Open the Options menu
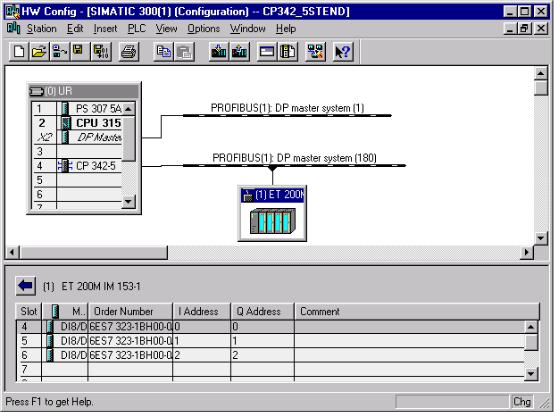 point(204,29)
